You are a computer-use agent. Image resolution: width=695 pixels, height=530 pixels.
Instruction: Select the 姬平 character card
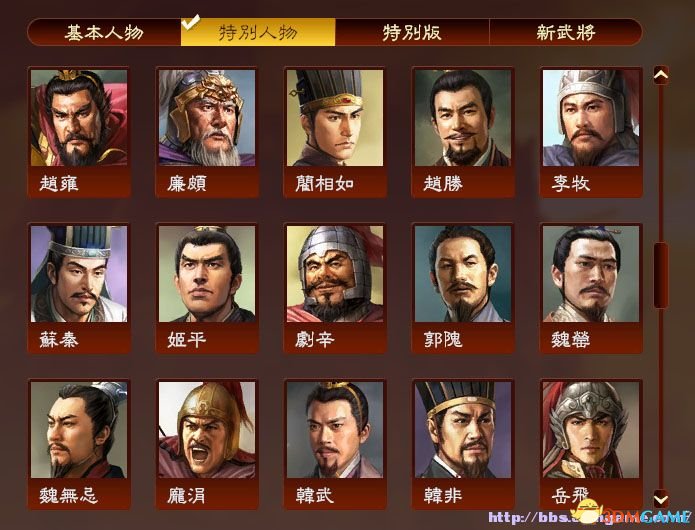point(207,288)
